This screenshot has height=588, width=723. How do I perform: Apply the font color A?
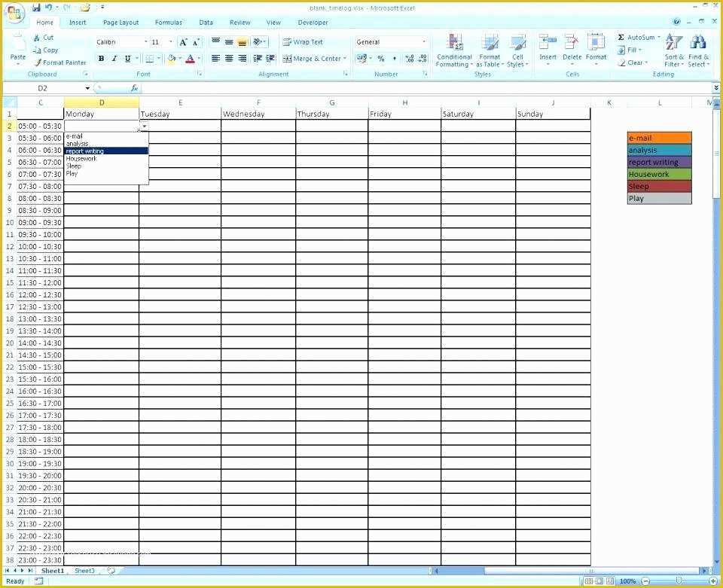190,59
